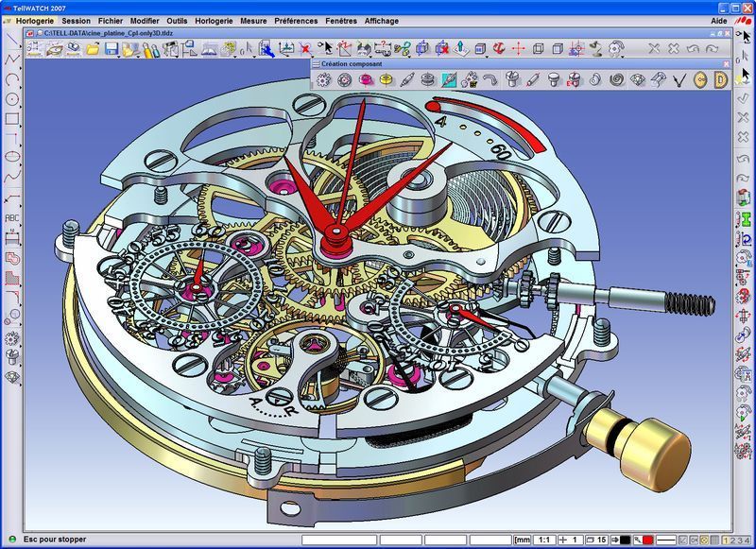Click the open book library icon
Screen dimensions: 756x549
click(209, 49)
